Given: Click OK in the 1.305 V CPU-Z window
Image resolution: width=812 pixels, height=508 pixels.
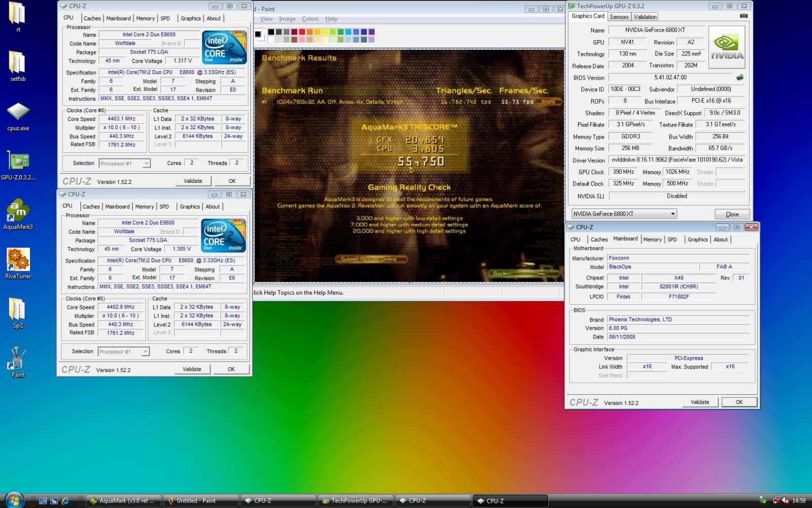Looking at the screenshot, I should [231, 369].
